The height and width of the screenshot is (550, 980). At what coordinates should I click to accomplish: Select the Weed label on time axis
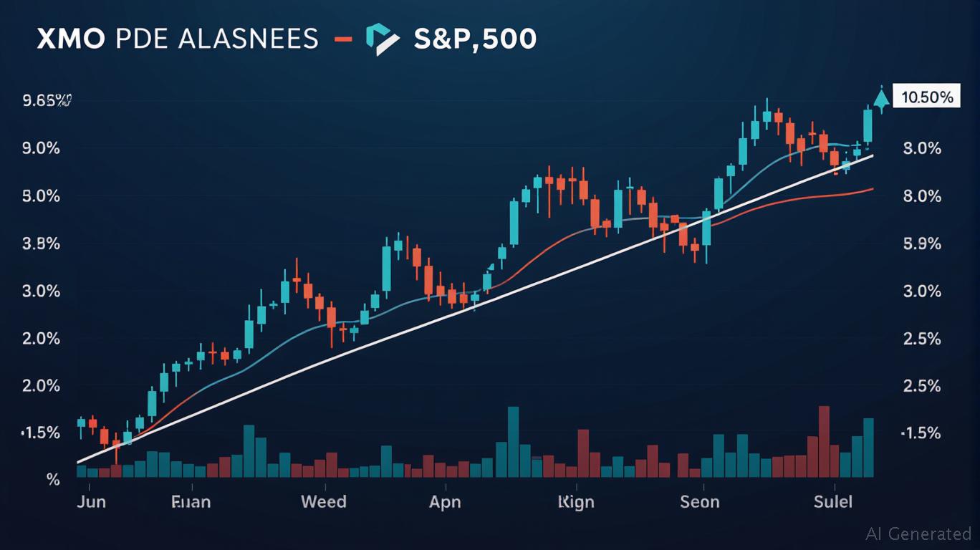[x=323, y=501]
